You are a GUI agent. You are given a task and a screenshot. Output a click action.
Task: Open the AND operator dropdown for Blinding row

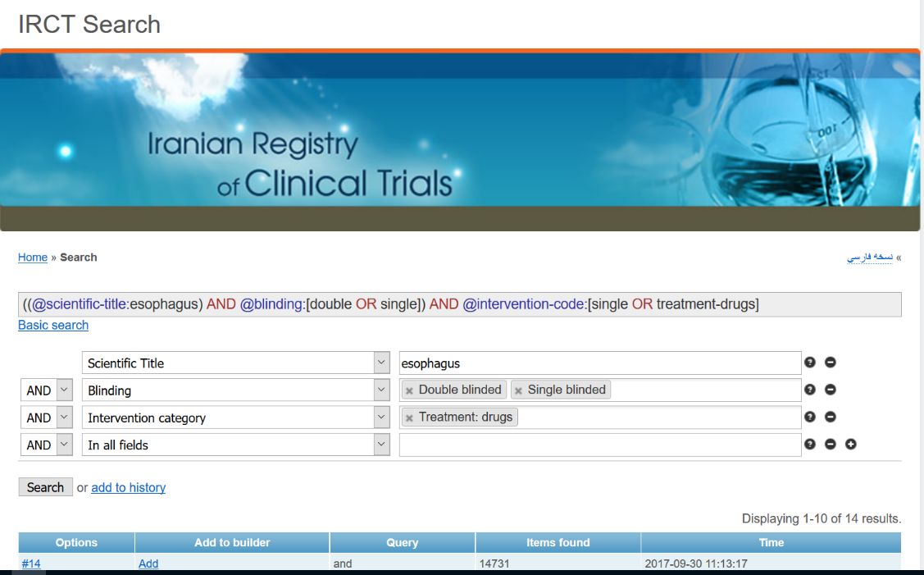[65, 390]
